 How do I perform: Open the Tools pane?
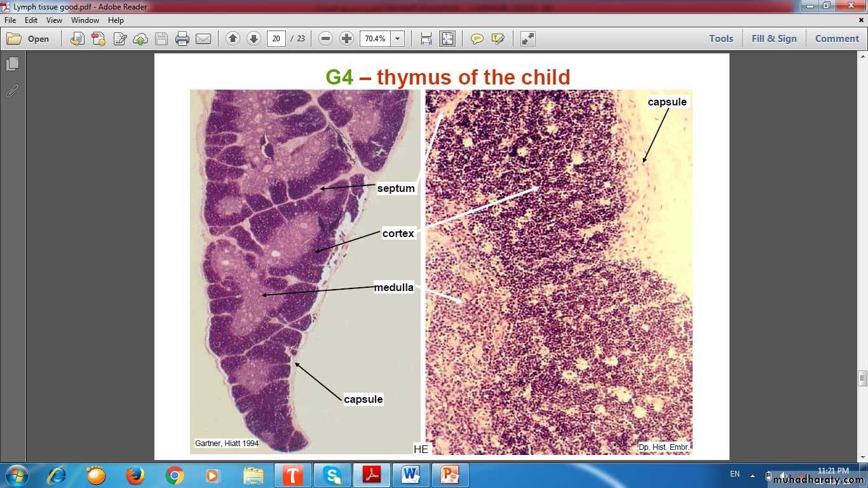(x=721, y=39)
